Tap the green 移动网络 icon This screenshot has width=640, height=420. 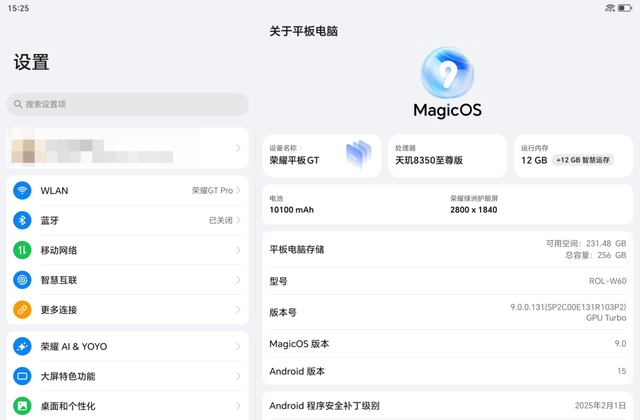[x=22, y=250]
